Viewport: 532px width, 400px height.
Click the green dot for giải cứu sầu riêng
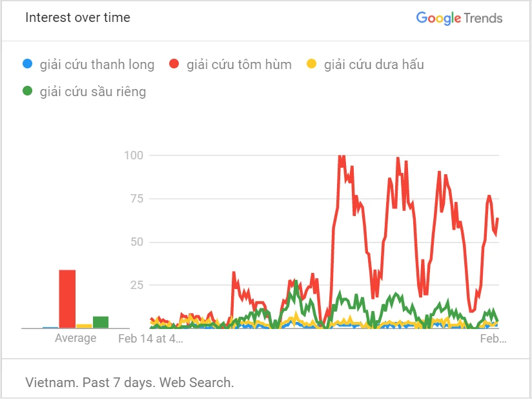pyautogui.click(x=27, y=92)
